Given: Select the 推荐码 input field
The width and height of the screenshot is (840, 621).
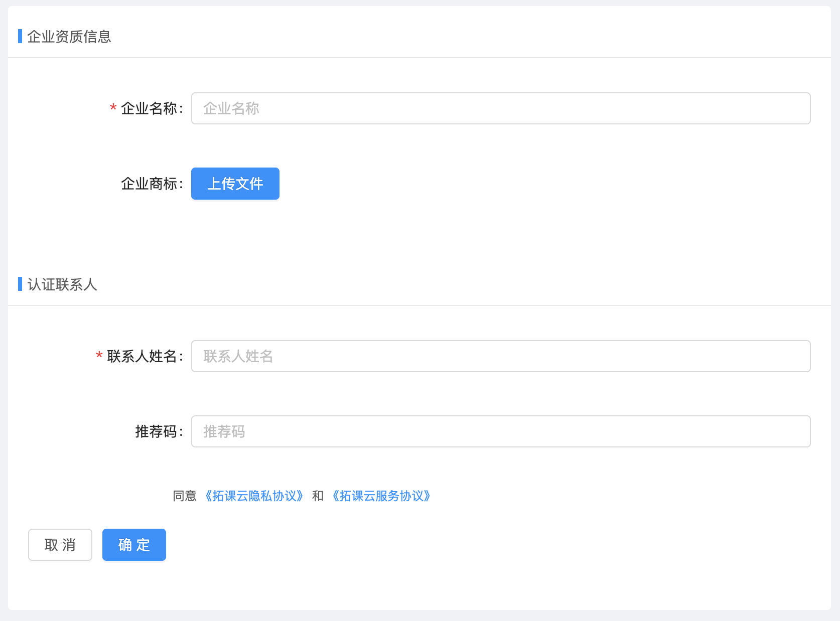Looking at the screenshot, I should point(500,431).
